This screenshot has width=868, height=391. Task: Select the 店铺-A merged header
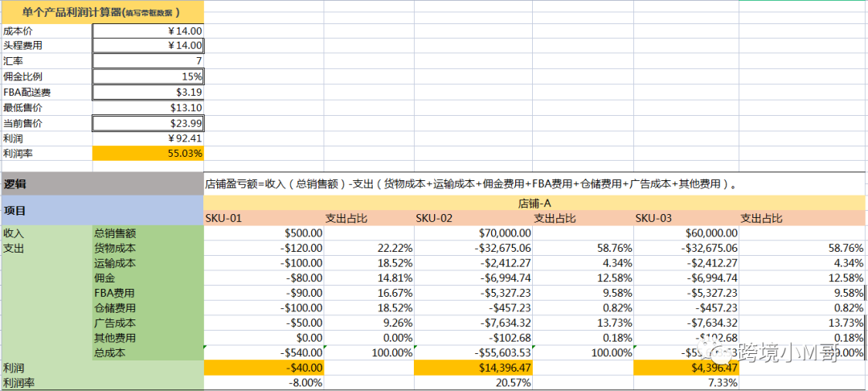pos(535,204)
